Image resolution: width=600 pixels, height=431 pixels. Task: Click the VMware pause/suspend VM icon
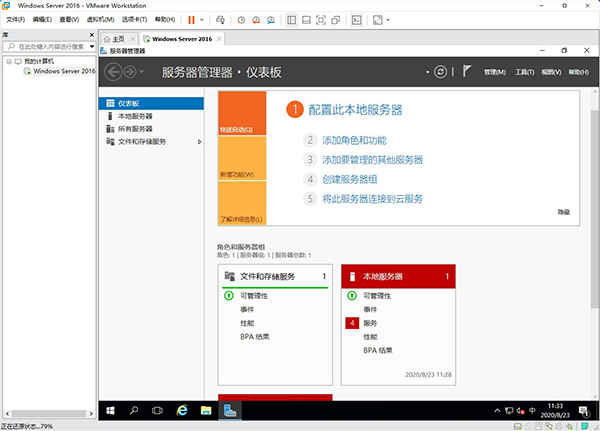click(191, 19)
